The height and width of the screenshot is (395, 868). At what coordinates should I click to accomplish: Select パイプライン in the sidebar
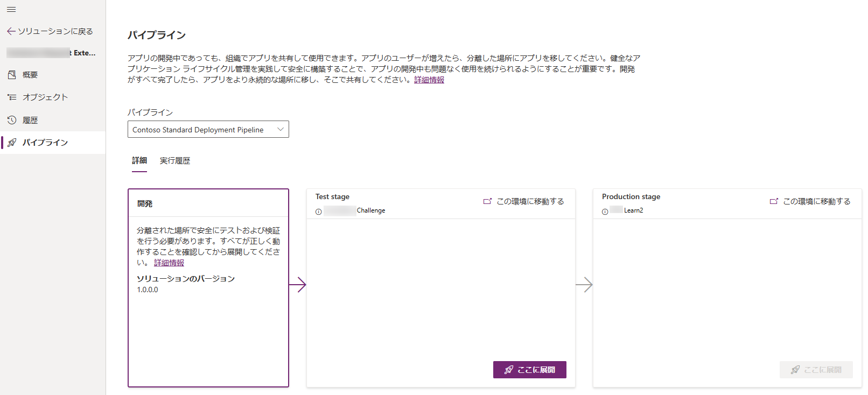[x=53, y=143]
